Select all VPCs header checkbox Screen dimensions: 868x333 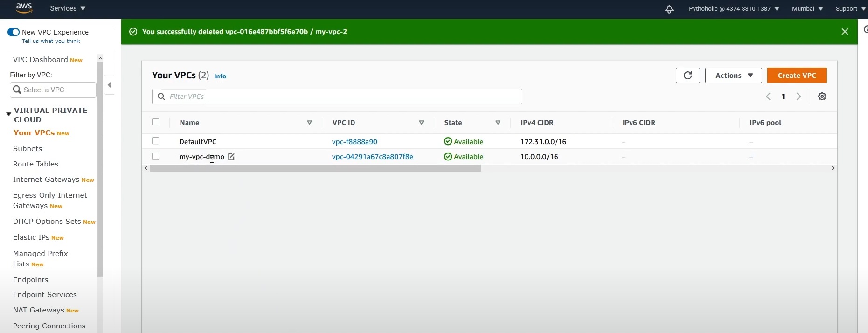coord(156,122)
